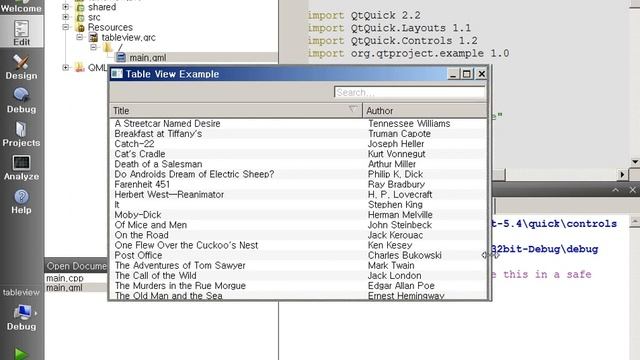
Task: Open the Analyze mode
Action: (x=21, y=168)
